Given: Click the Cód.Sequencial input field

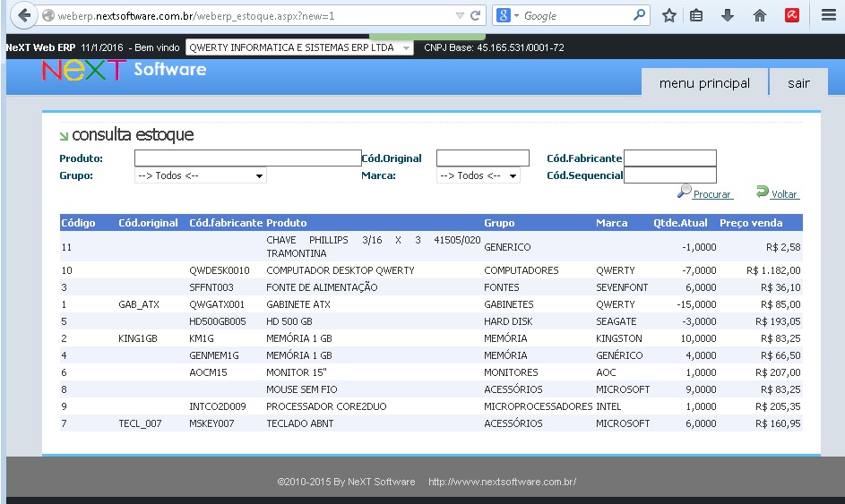Looking at the screenshot, I should (x=670, y=175).
